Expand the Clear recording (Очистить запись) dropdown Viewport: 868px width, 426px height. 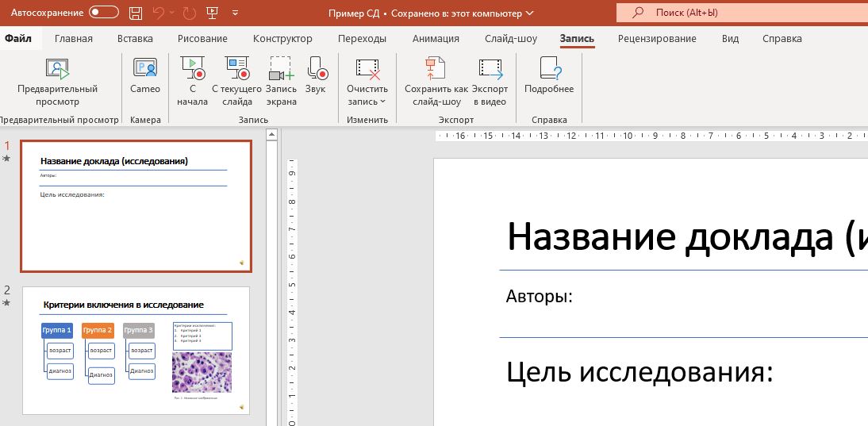click(x=382, y=102)
